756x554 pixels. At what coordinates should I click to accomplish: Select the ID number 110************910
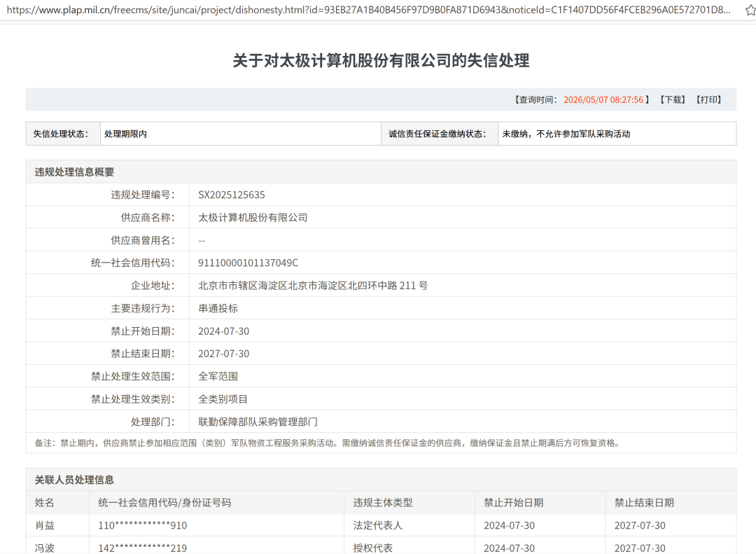[143, 525]
